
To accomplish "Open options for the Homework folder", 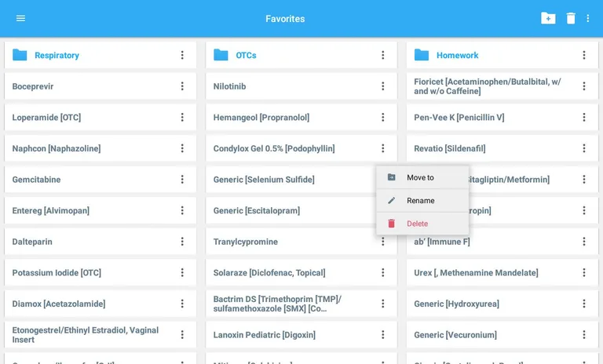I will pos(584,55).
